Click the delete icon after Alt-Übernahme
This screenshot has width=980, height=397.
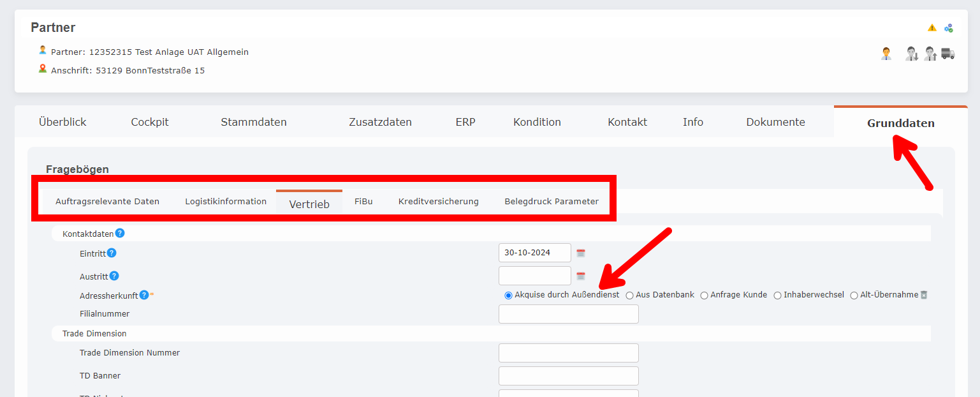[x=923, y=294]
